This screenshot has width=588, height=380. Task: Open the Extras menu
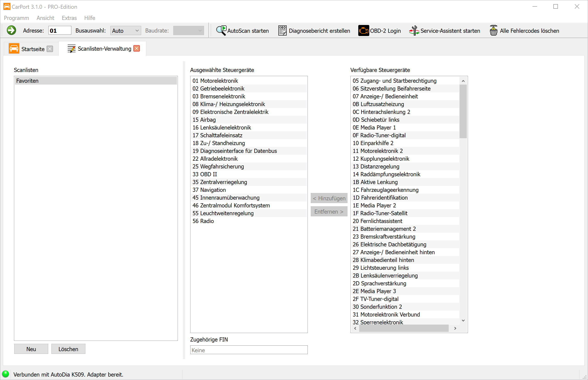click(x=69, y=18)
